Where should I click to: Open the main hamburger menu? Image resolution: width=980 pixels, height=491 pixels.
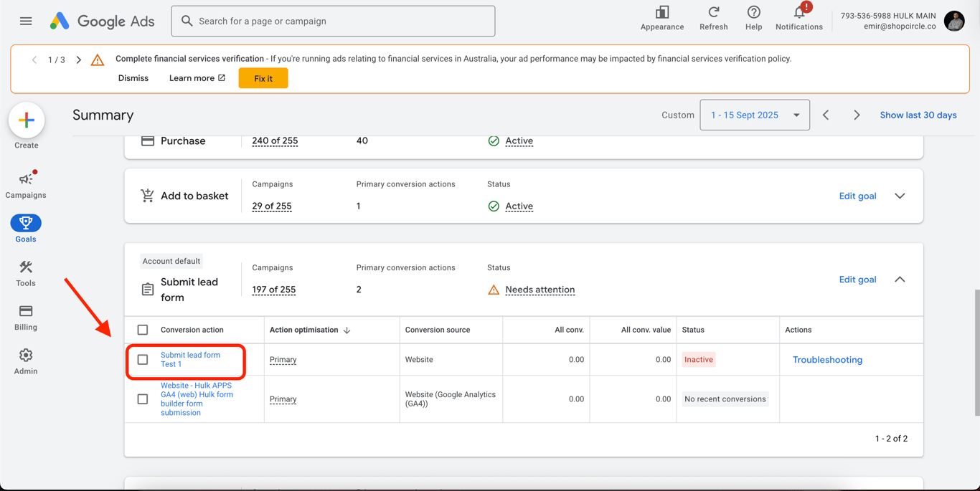[26, 22]
